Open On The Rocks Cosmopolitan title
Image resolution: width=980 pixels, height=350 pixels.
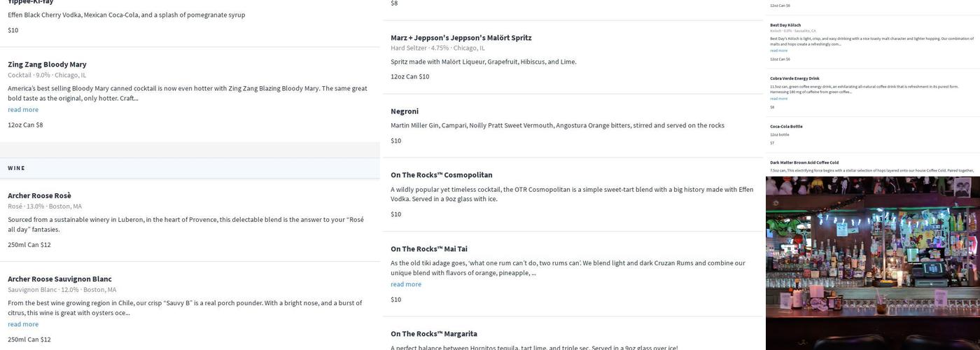441,175
